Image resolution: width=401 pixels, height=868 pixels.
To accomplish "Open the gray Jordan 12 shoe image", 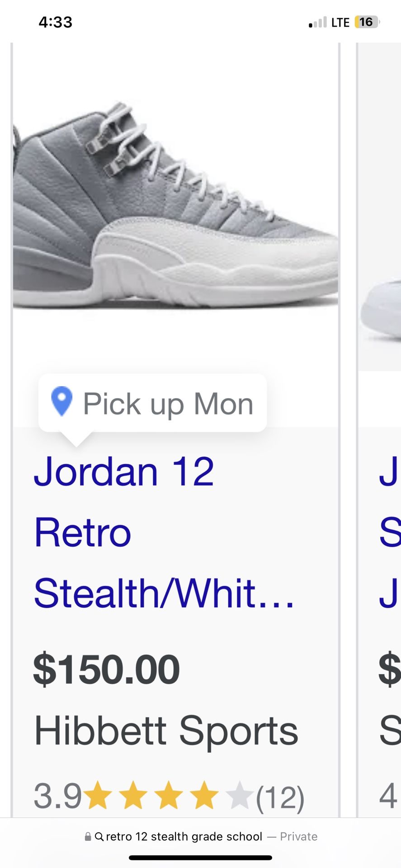I will (175, 206).
